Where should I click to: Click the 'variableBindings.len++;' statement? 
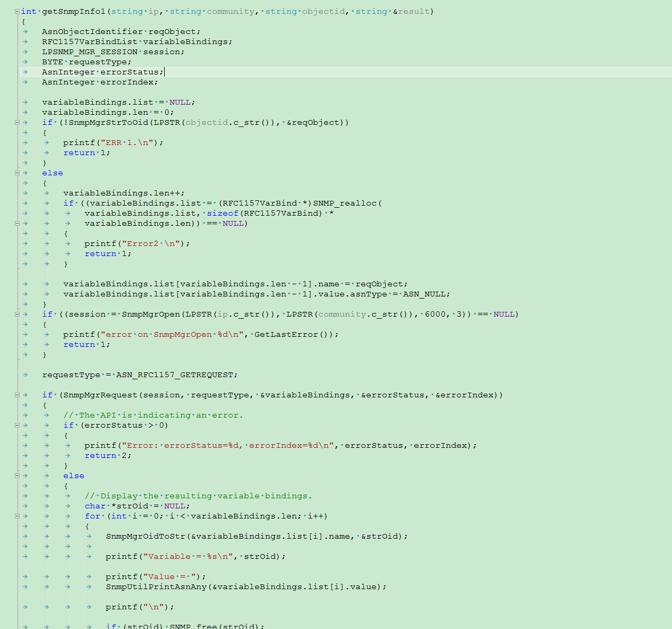(124, 193)
